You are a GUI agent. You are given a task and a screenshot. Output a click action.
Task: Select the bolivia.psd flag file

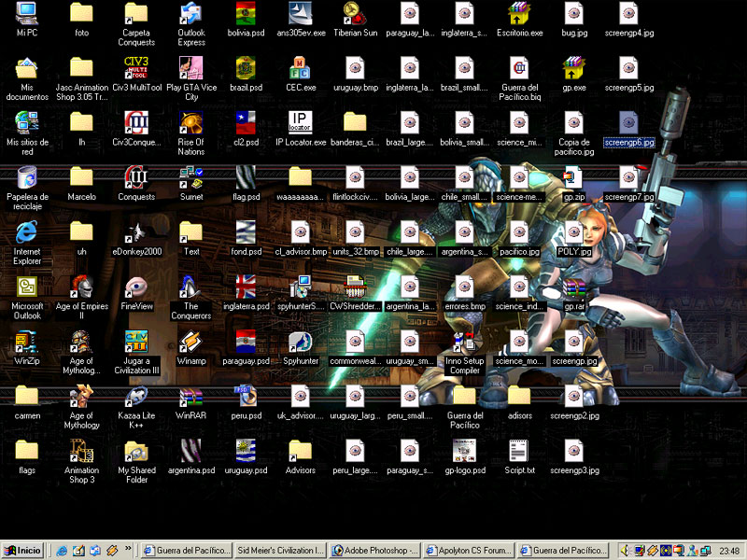pyautogui.click(x=246, y=13)
